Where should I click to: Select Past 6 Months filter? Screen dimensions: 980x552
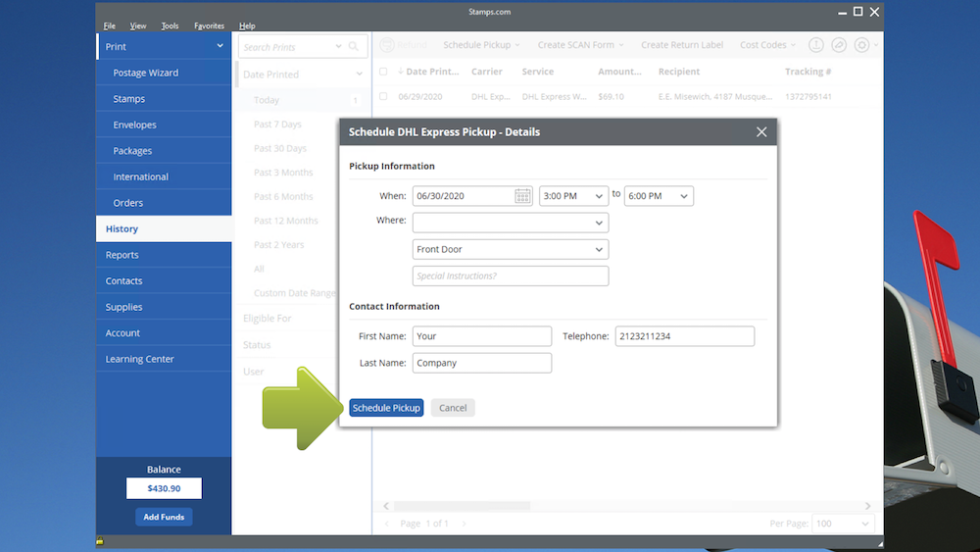click(x=283, y=196)
